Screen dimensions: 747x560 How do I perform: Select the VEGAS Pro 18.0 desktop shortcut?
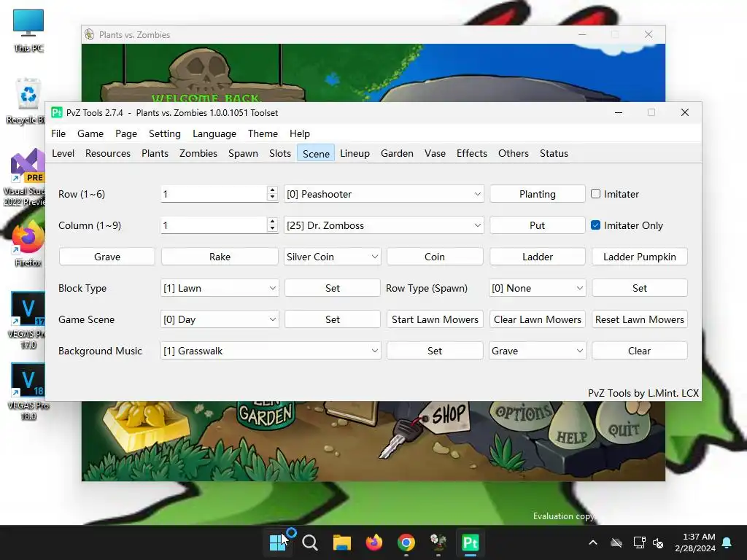tap(28, 392)
